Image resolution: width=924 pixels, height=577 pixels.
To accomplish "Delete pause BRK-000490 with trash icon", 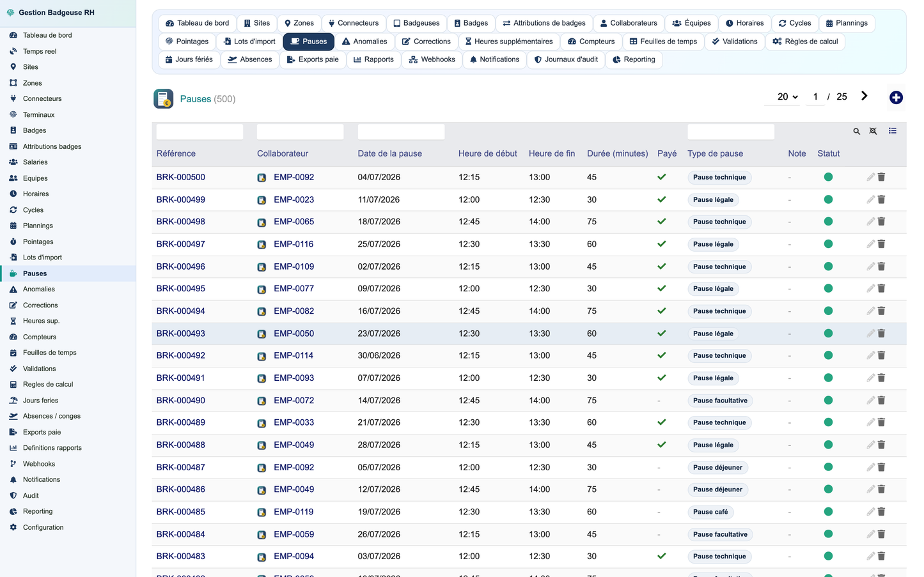I will [881, 401].
